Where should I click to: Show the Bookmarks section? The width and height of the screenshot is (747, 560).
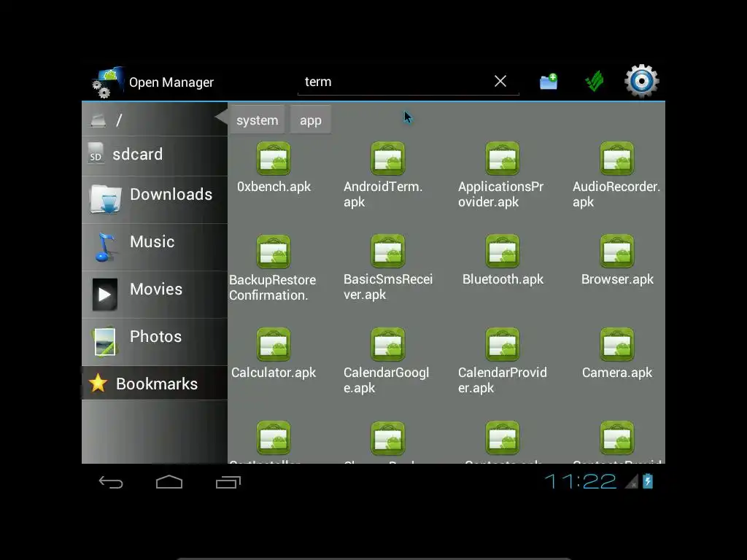click(x=155, y=384)
